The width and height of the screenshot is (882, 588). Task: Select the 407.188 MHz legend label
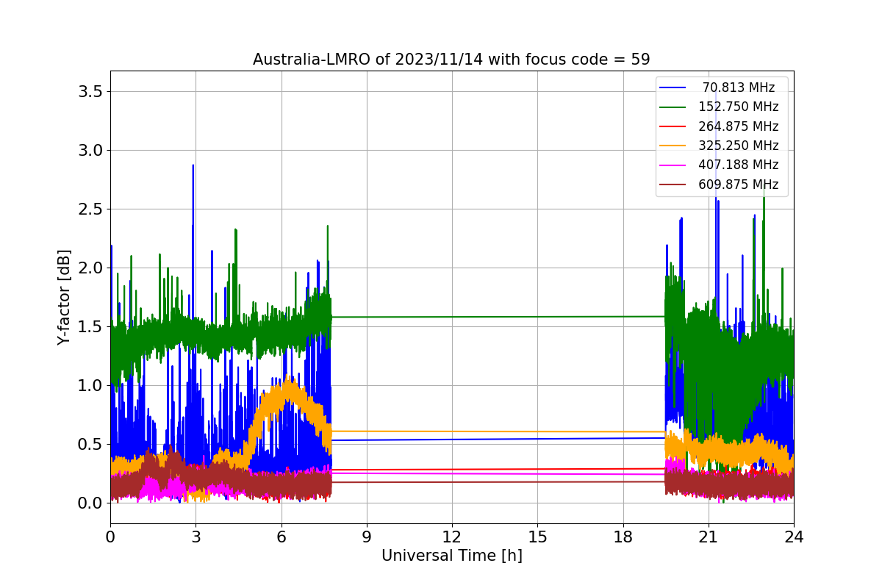click(738, 165)
